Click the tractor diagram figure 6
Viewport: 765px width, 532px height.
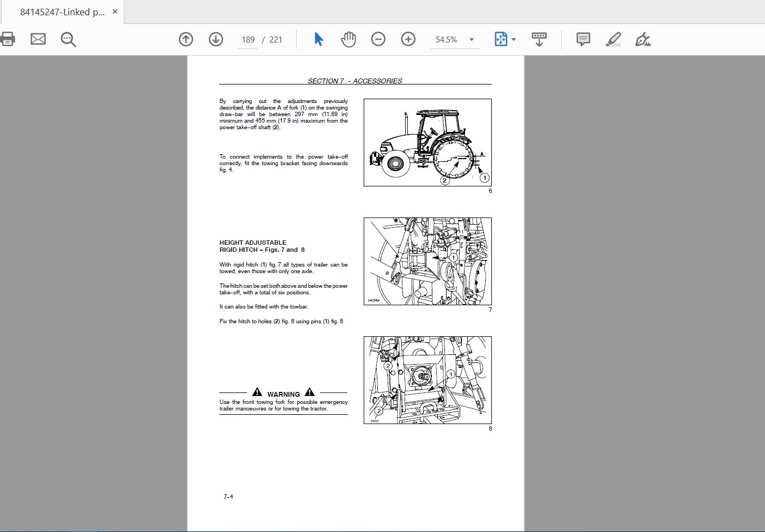427,142
